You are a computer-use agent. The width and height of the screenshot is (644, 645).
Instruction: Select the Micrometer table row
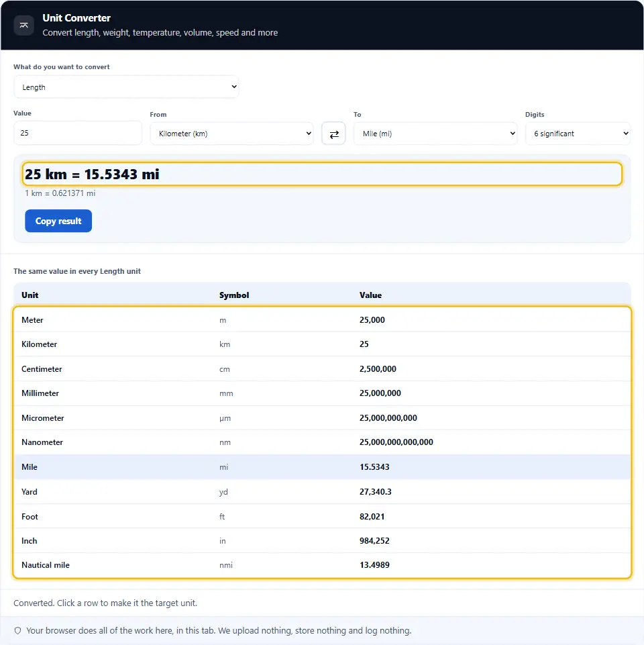click(322, 417)
